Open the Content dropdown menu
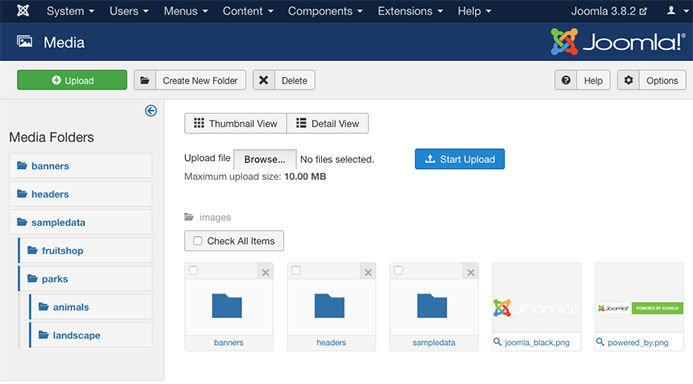Screen dimensions: 693x384 pyautogui.click(x=248, y=11)
